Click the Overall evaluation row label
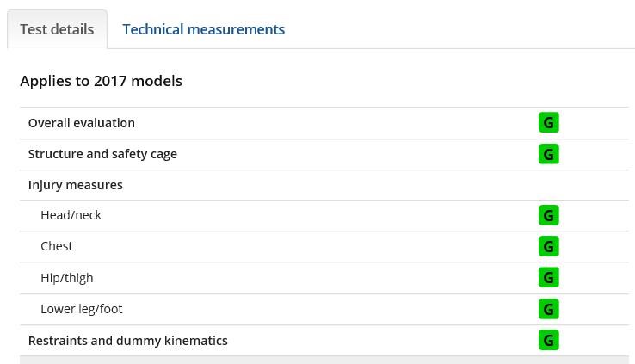 point(82,123)
